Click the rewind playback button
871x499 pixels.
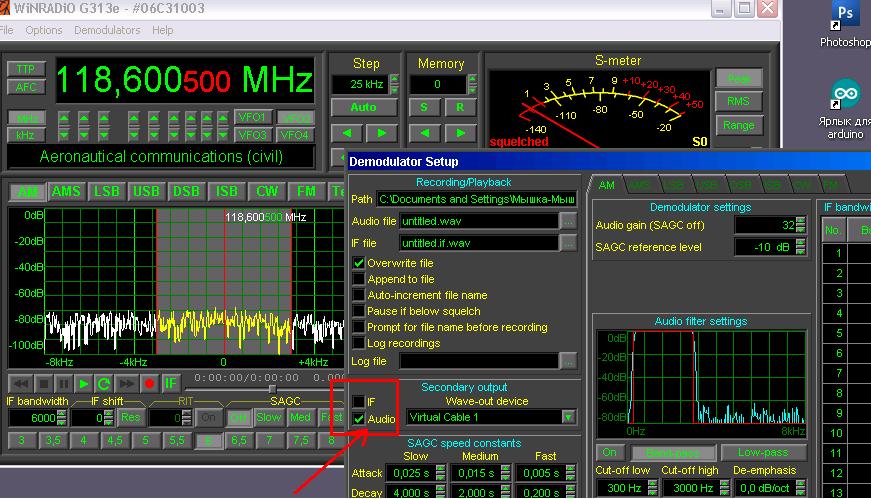tap(21, 384)
